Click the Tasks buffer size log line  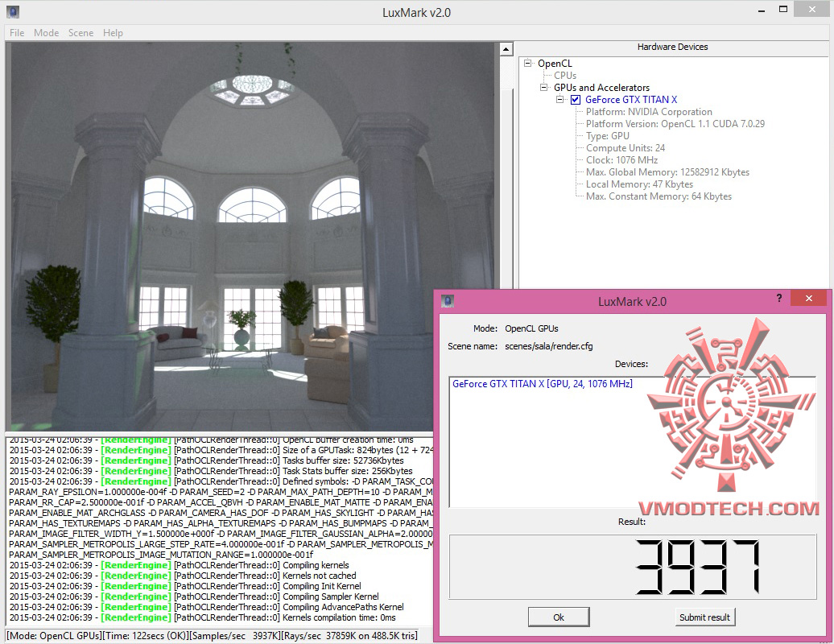[206, 460]
